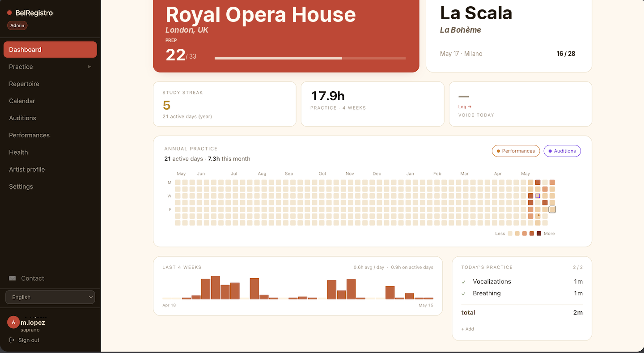This screenshot has height=353, width=644.
Task: Toggle the Vocalizations checkmark
Action: [x=464, y=282]
